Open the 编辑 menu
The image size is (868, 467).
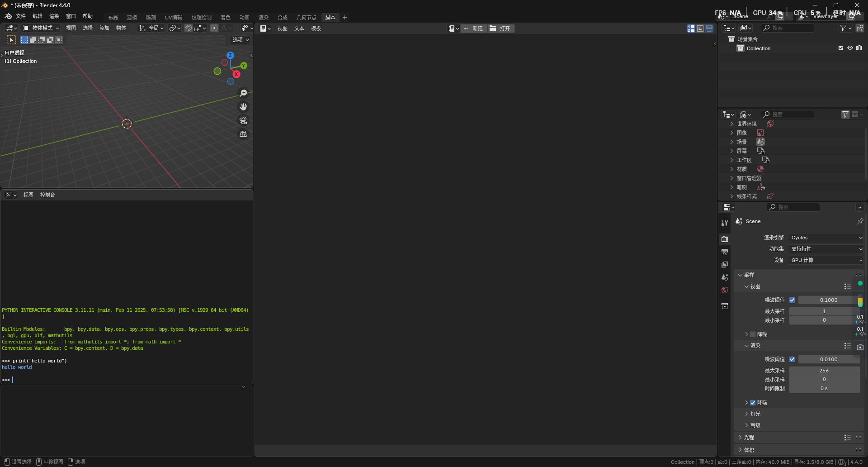click(38, 16)
